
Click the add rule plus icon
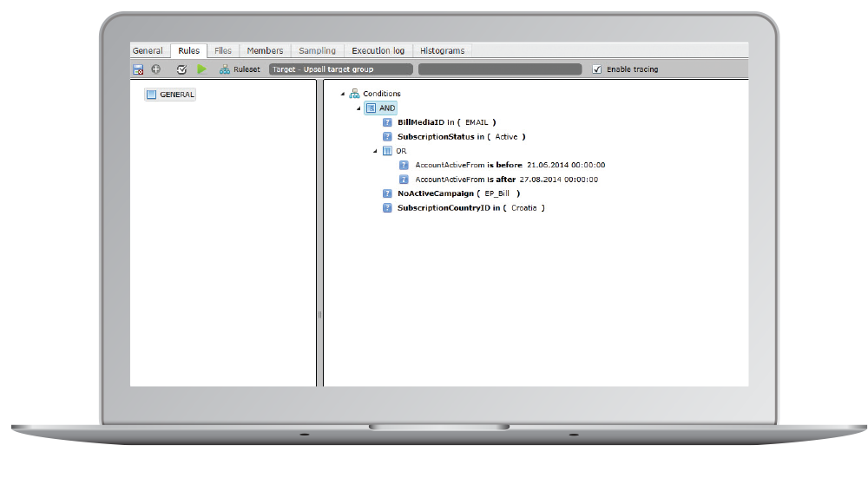point(156,69)
